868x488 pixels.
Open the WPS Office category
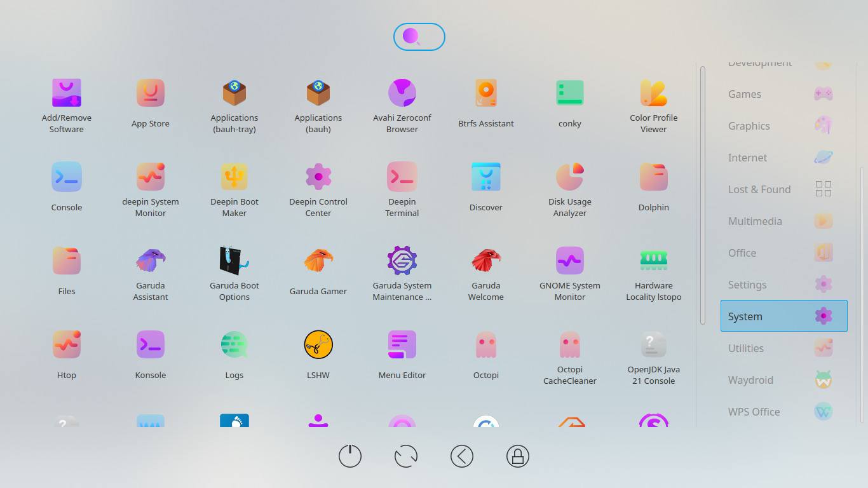pos(784,412)
